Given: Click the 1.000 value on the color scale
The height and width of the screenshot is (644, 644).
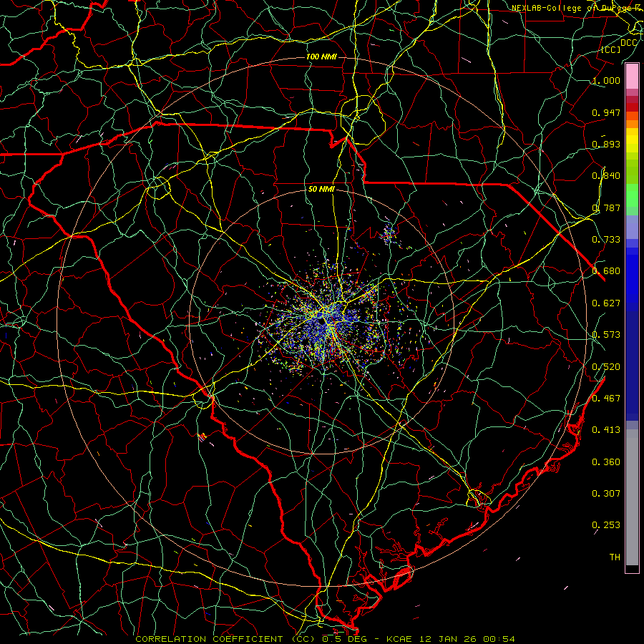Looking at the screenshot, I should (606, 80).
